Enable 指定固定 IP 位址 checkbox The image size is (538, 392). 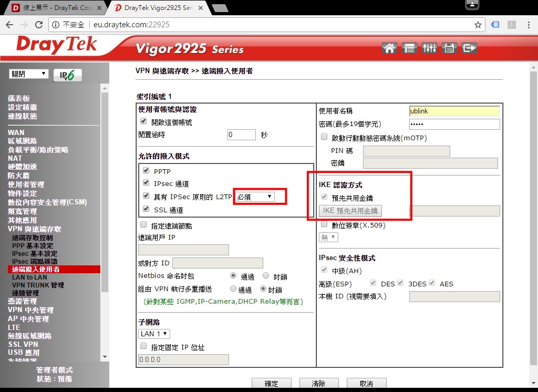pos(143,346)
